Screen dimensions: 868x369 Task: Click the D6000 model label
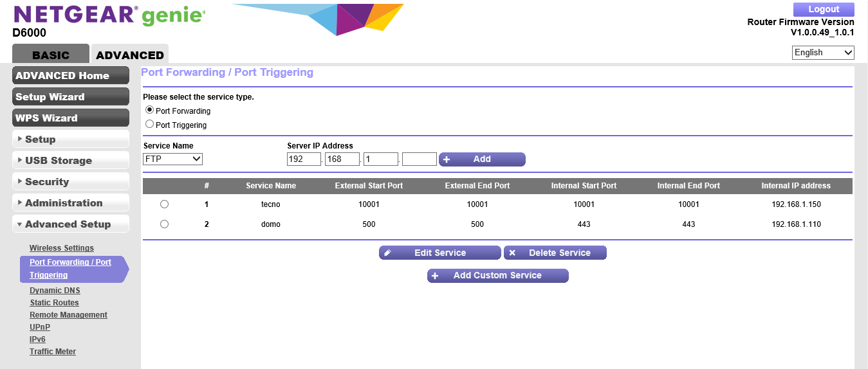click(30, 33)
